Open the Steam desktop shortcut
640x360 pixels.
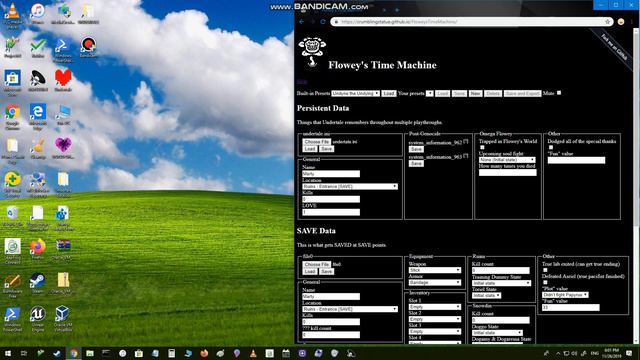38,283
